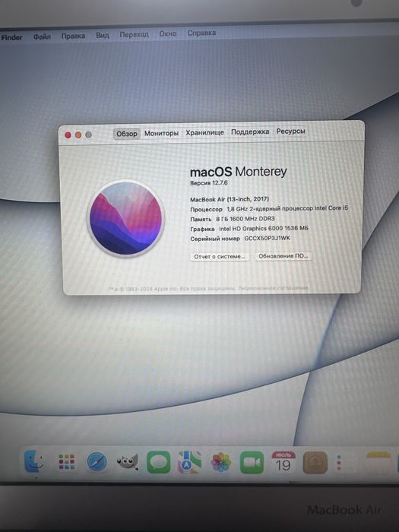Close the About This Mac window

pyautogui.click(x=68, y=135)
